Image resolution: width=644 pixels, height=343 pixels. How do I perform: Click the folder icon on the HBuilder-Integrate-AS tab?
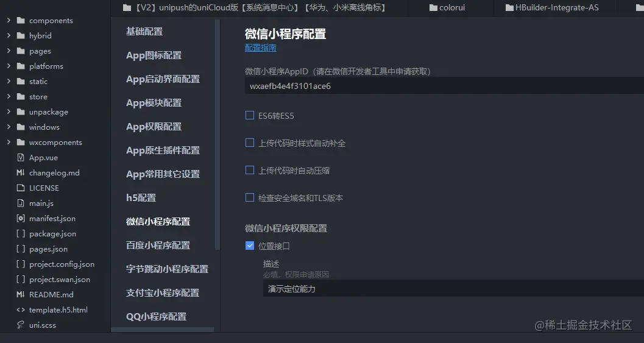pos(510,7)
